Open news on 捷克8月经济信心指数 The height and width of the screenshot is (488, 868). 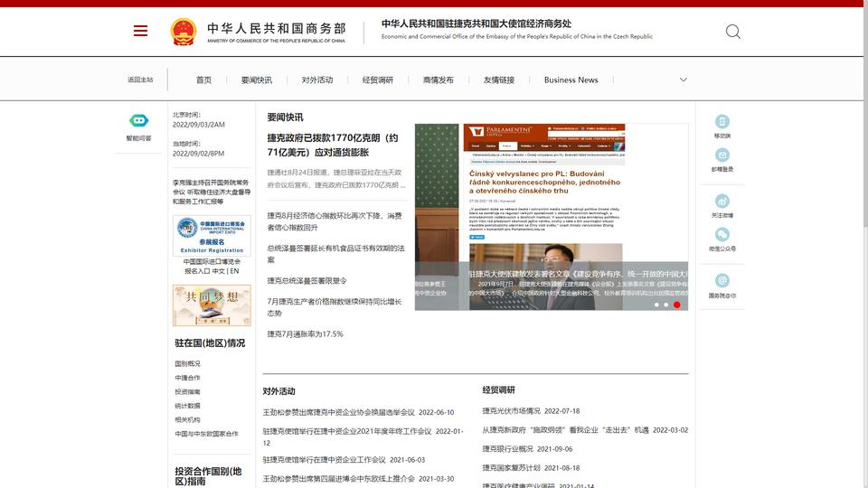pyautogui.click(x=335, y=221)
